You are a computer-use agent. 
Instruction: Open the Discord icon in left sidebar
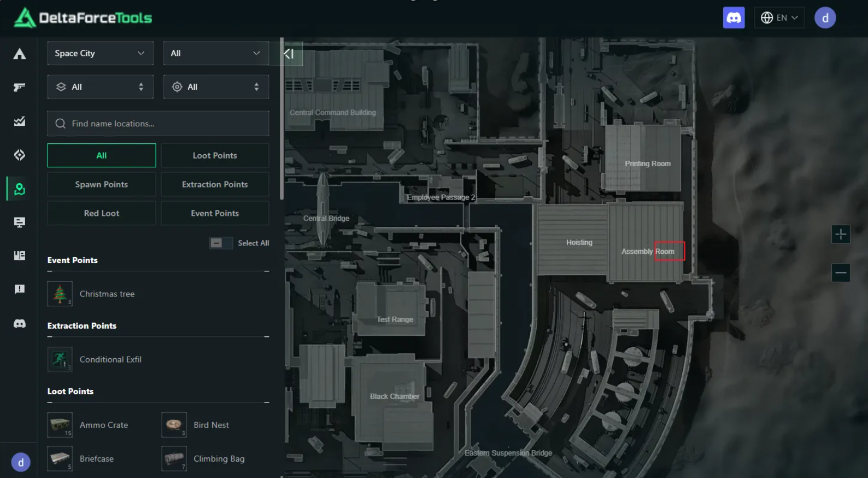tap(20, 324)
